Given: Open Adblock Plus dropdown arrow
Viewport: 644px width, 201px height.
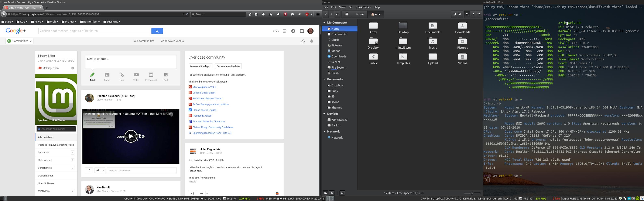Looking at the screenshot, I should [311, 14].
